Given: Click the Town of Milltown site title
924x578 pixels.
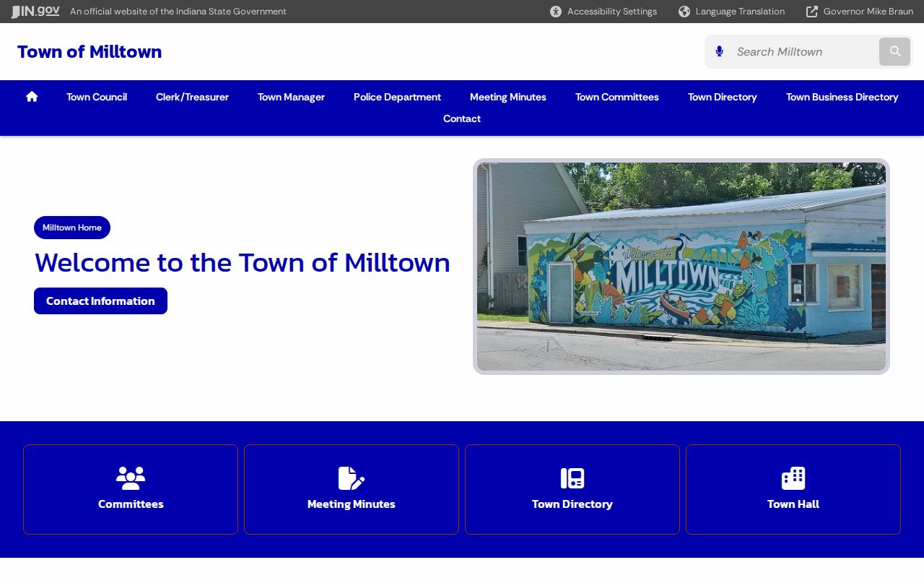Looking at the screenshot, I should pos(90,52).
